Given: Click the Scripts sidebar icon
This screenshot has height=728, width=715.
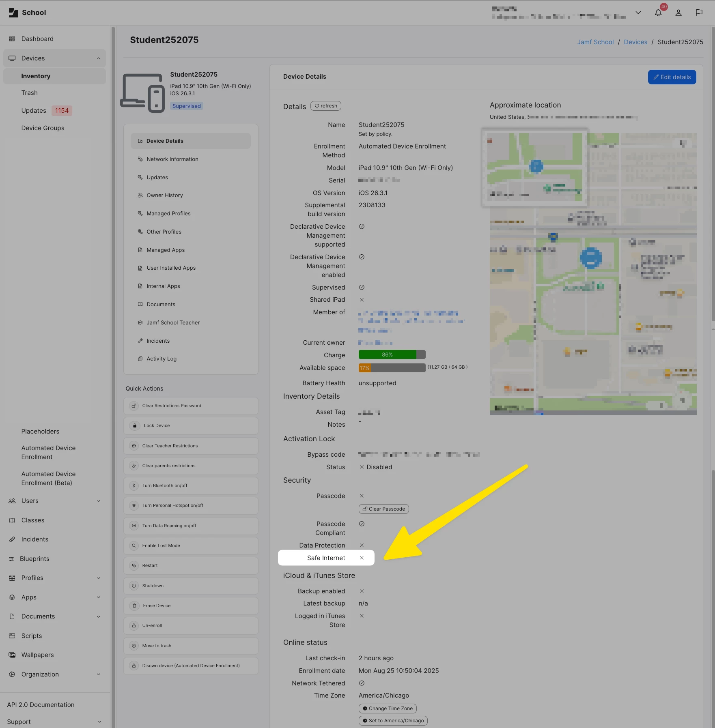Looking at the screenshot, I should click(12, 636).
